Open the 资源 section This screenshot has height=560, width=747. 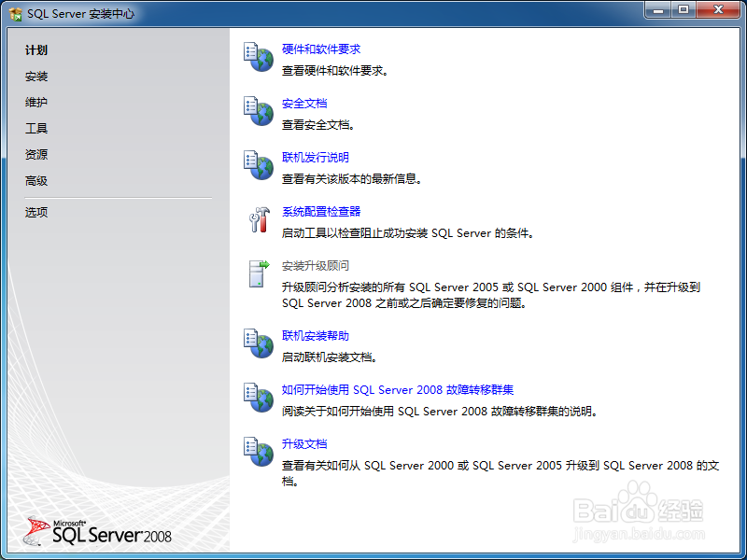click(x=35, y=154)
